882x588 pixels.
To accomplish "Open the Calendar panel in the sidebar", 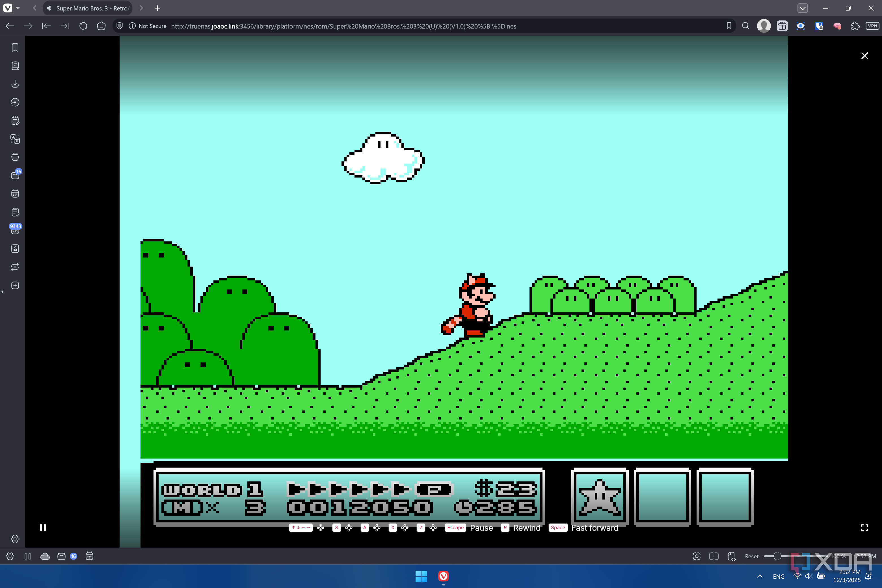I will [x=15, y=194].
